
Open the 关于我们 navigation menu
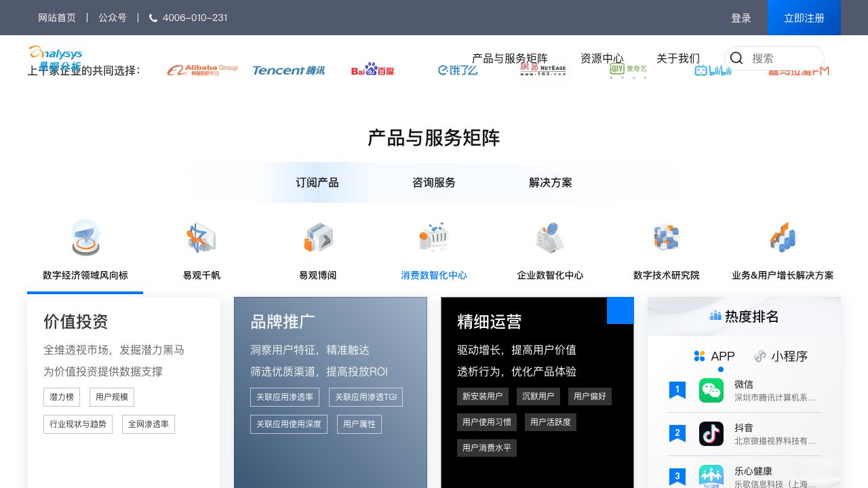(x=677, y=58)
